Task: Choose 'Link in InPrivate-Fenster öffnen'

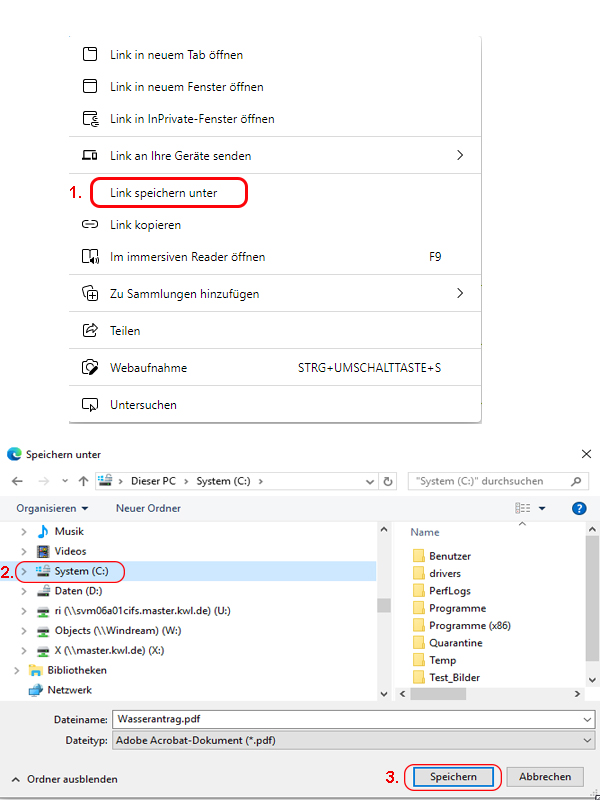Action: [274, 119]
